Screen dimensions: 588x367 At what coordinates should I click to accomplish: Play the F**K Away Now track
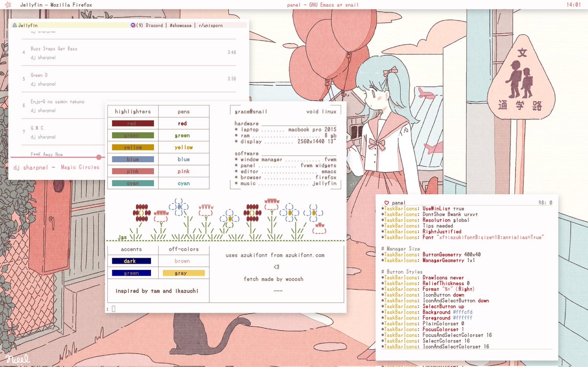[47, 154]
